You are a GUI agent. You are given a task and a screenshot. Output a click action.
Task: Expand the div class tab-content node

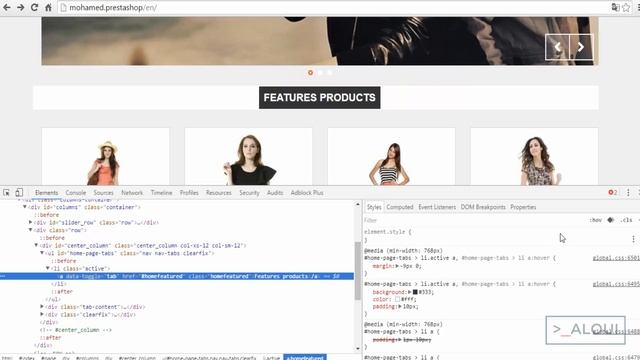tap(42, 307)
